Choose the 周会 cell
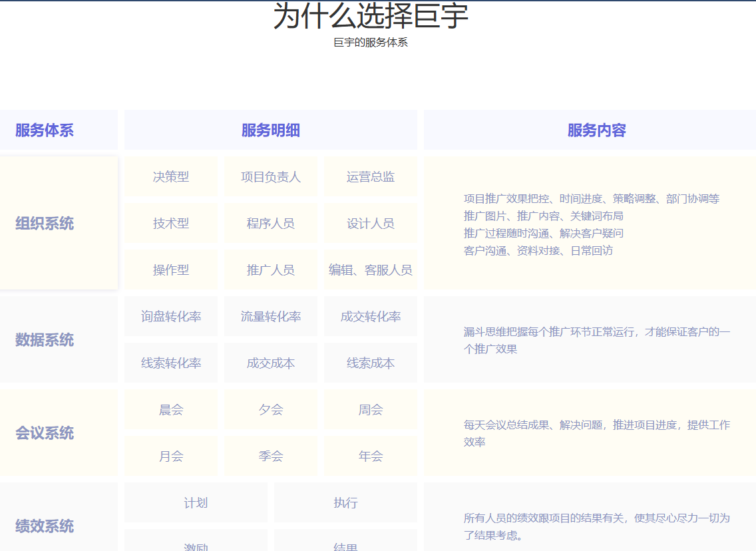This screenshot has width=756, height=551. click(371, 409)
